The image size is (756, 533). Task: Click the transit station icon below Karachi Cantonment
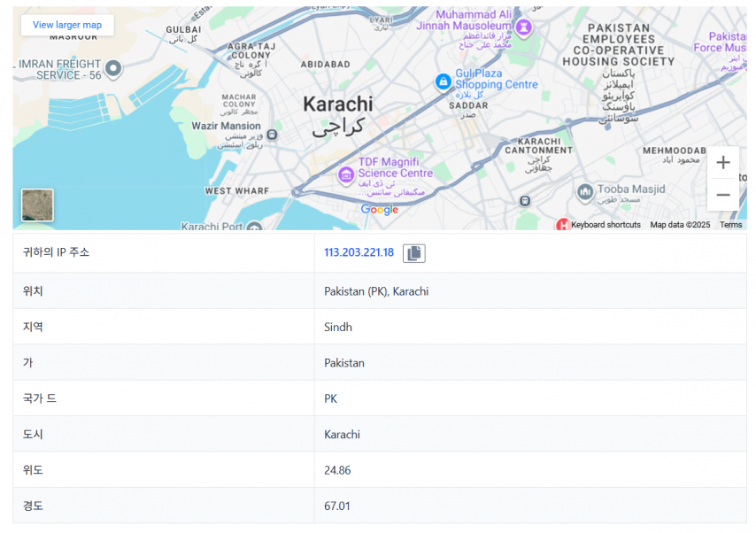[525, 201]
